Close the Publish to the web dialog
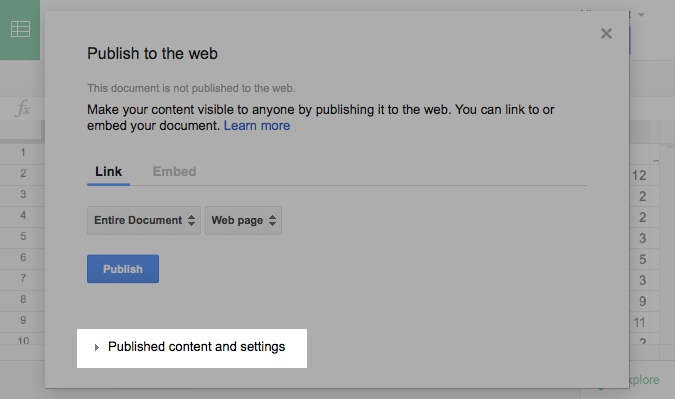Image resolution: width=675 pixels, height=399 pixels. coord(606,34)
